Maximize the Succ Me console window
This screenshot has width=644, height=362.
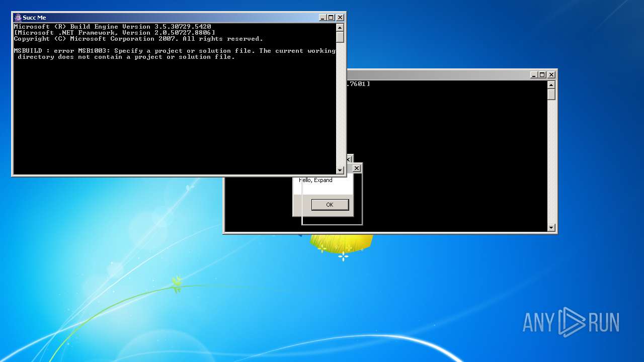(x=331, y=18)
